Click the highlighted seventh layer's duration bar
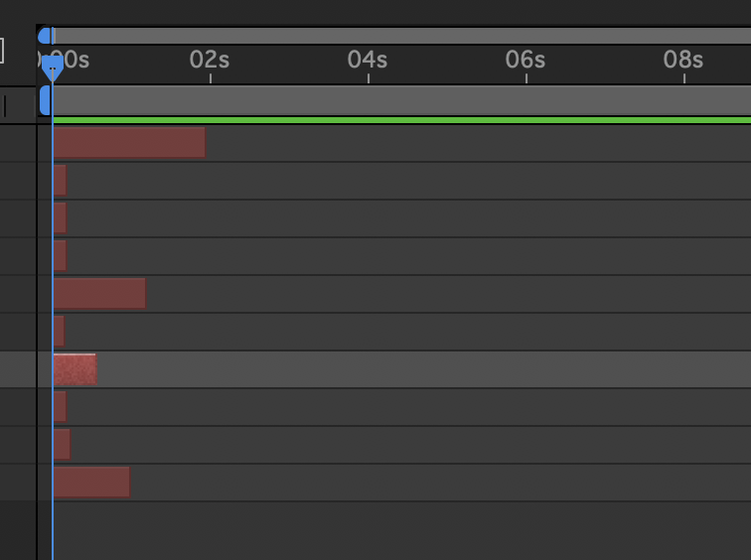The image size is (751, 560). coord(75,369)
